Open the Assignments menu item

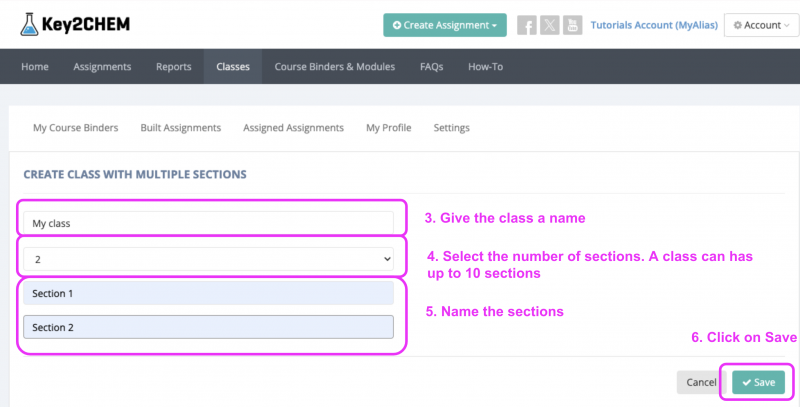pos(102,67)
